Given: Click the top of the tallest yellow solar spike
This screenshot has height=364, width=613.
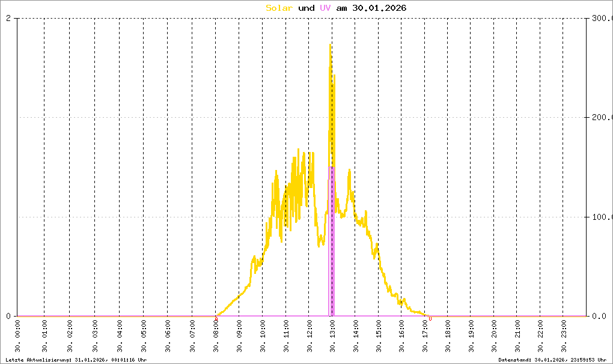Looking at the screenshot, I should (330, 46).
